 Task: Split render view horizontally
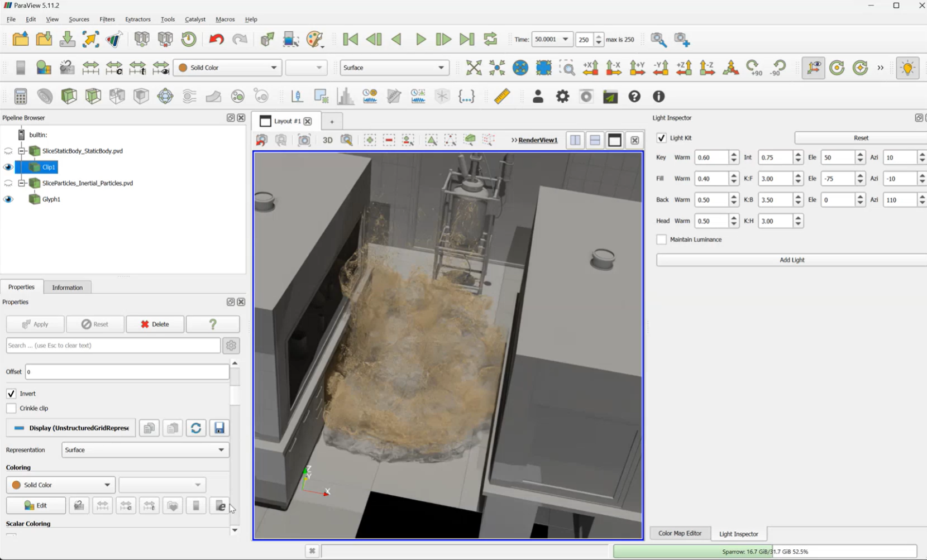575,140
